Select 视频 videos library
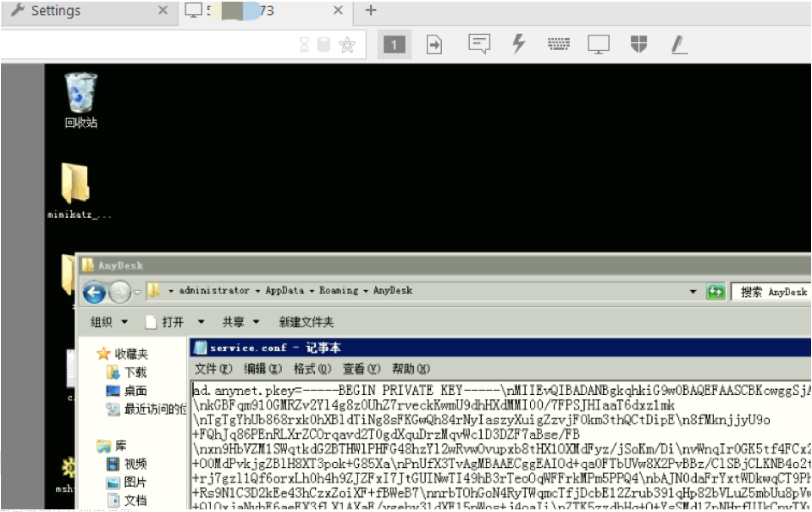Image resolution: width=812 pixels, height=512 pixels. click(126, 464)
